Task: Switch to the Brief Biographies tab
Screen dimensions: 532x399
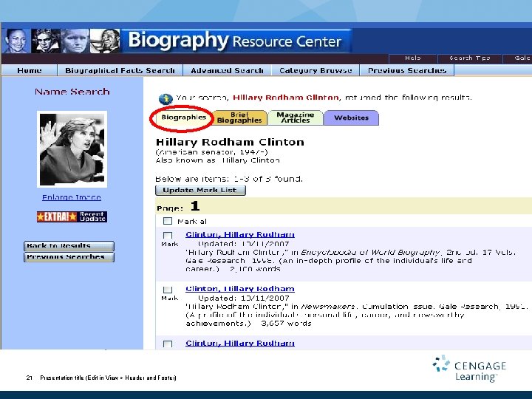Action: click(x=239, y=117)
